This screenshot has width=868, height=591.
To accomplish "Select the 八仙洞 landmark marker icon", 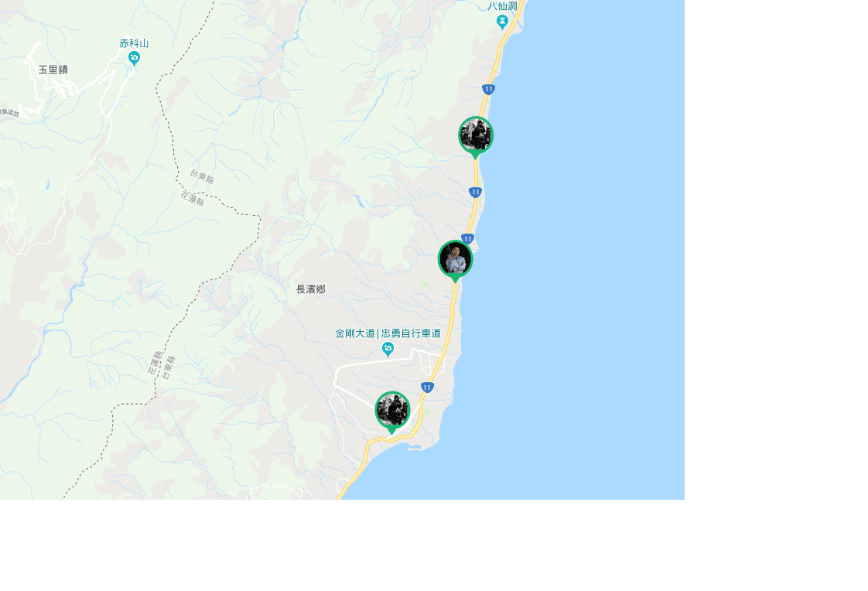I will tap(502, 21).
